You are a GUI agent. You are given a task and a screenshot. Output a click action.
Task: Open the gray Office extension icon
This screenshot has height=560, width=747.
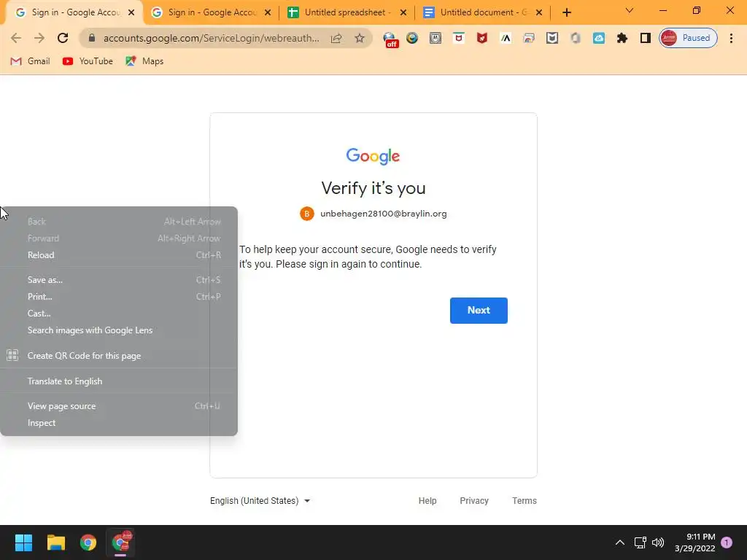pos(576,38)
